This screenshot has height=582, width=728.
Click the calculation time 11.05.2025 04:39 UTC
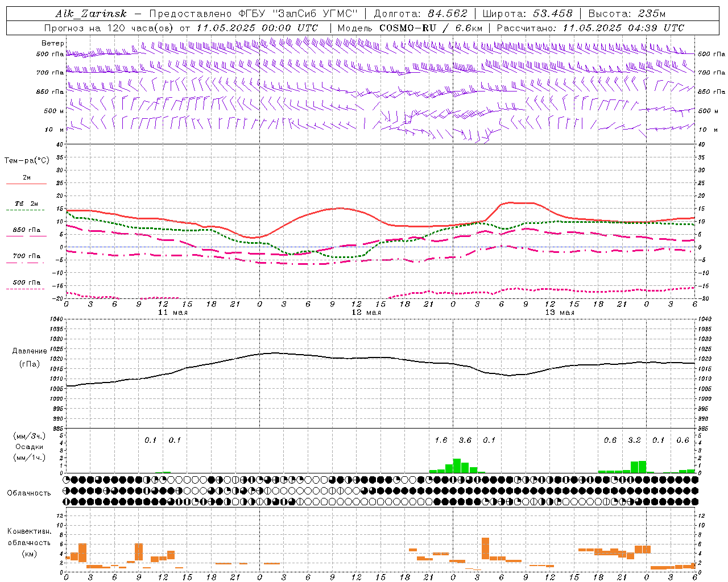tap(623, 28)
